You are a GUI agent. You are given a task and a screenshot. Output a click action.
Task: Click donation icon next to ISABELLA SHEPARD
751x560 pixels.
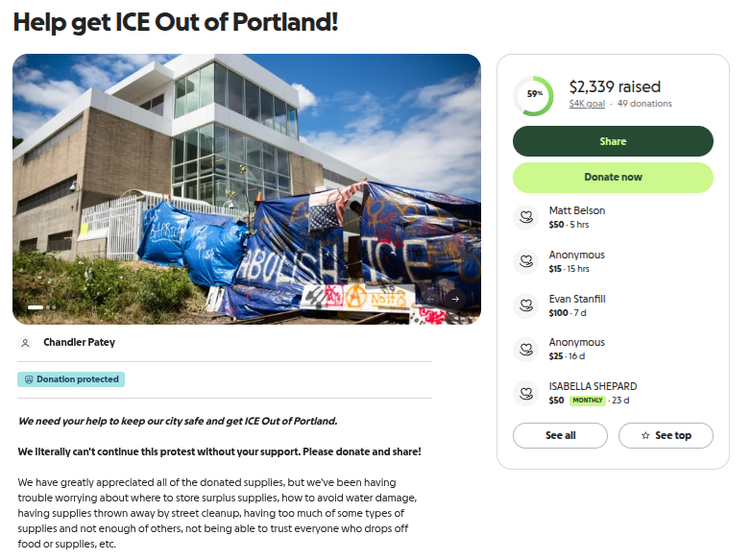click(x=524, y=393)
